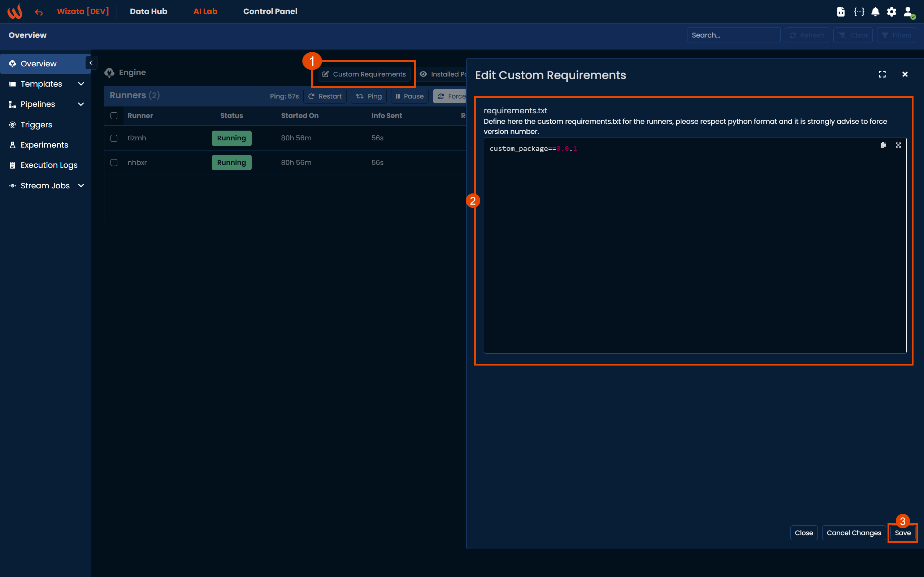Collapse the sidebar with the chevron handle
The height and width of the screenshot is (577, 924).
(x=91, y=63)
